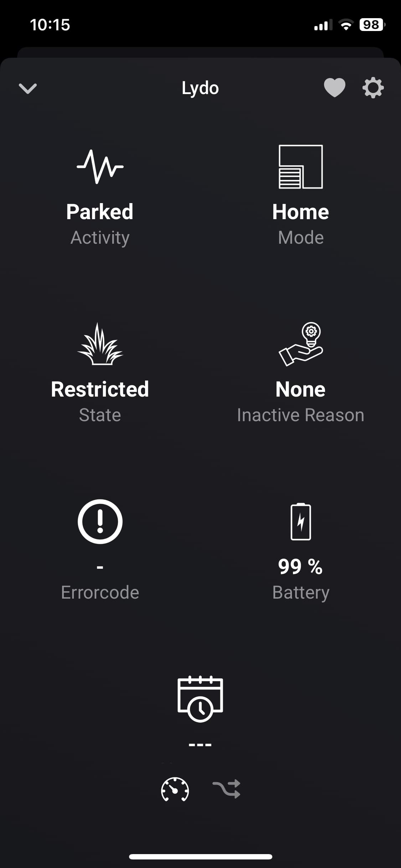Tap the Activity pulse waveform icon
401x868 pixels.
click(100, 166)
